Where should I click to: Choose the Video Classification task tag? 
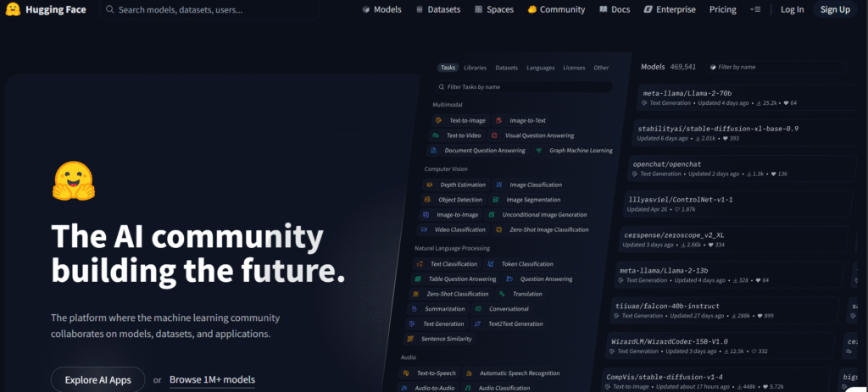[453, 229]
